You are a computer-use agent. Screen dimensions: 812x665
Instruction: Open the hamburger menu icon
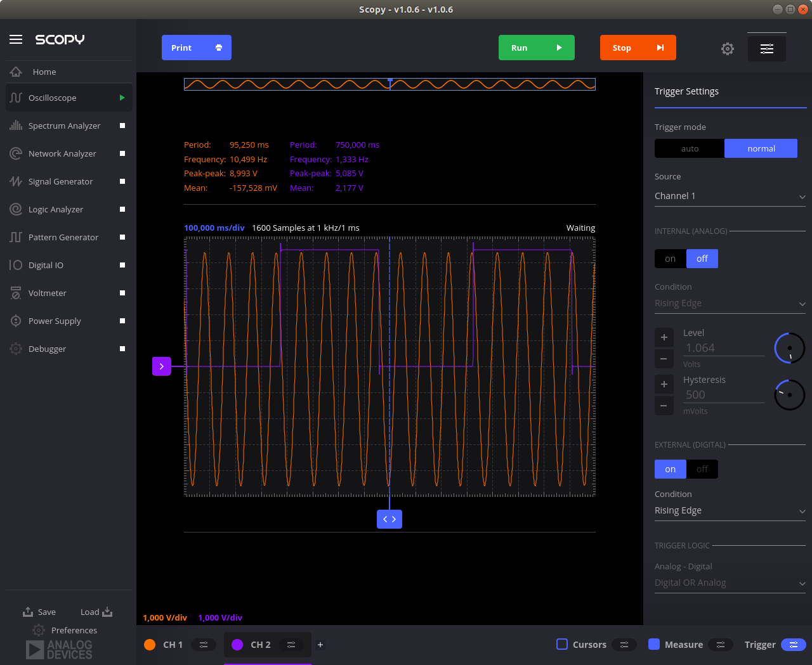click(16, 39)
